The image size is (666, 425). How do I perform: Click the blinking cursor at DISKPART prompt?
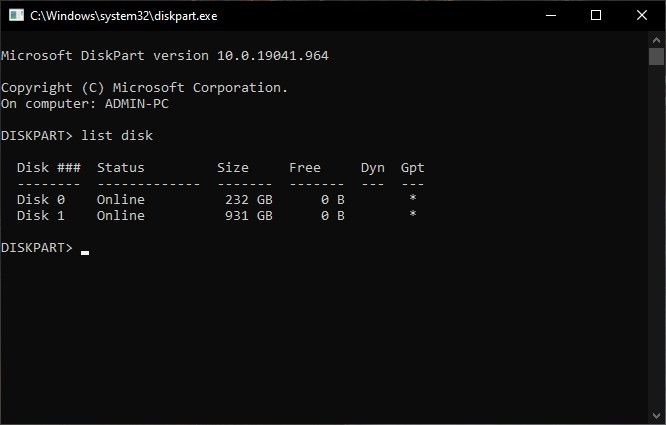pos(85,253)
